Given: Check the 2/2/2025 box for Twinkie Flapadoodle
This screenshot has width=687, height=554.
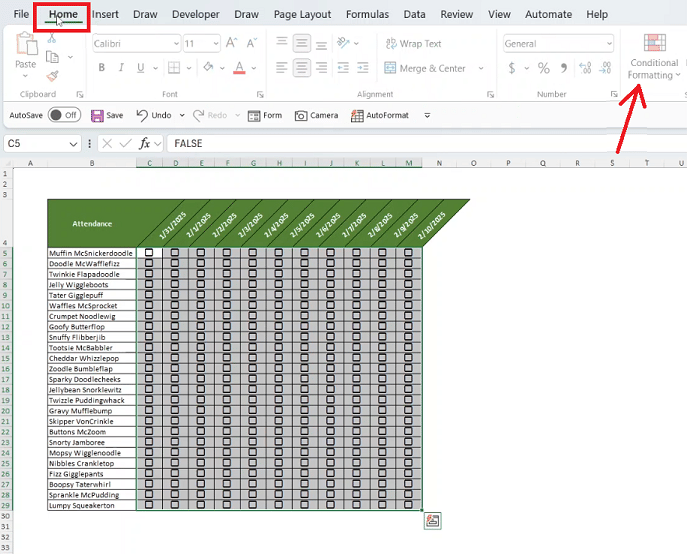Looking at the screenshot, I should (201, 274).
